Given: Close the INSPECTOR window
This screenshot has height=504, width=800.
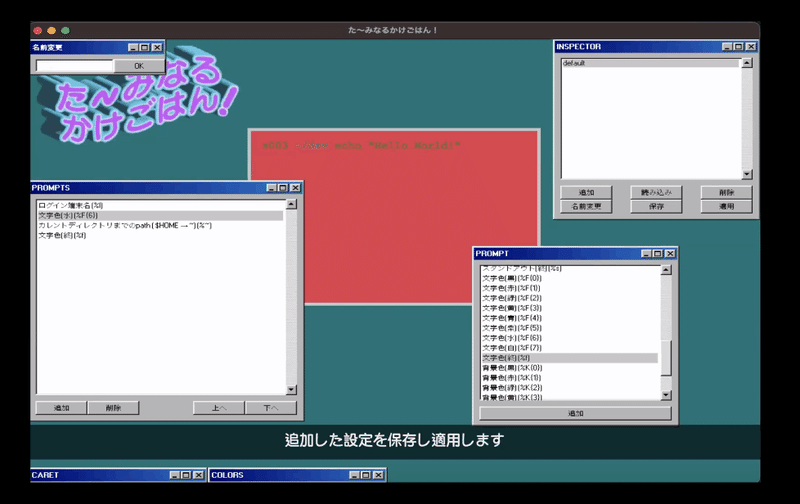Looking at the screenshot, I should click(751, 46).
